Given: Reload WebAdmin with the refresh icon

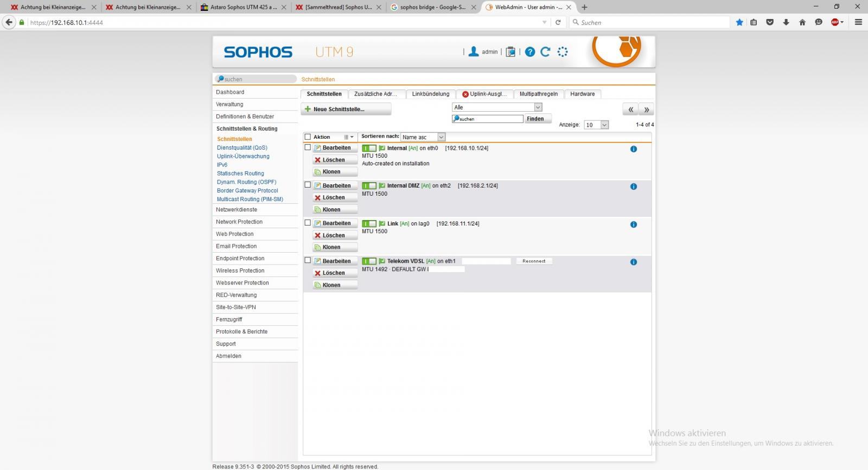Looking at the screenshot, I should click(546, 51).
